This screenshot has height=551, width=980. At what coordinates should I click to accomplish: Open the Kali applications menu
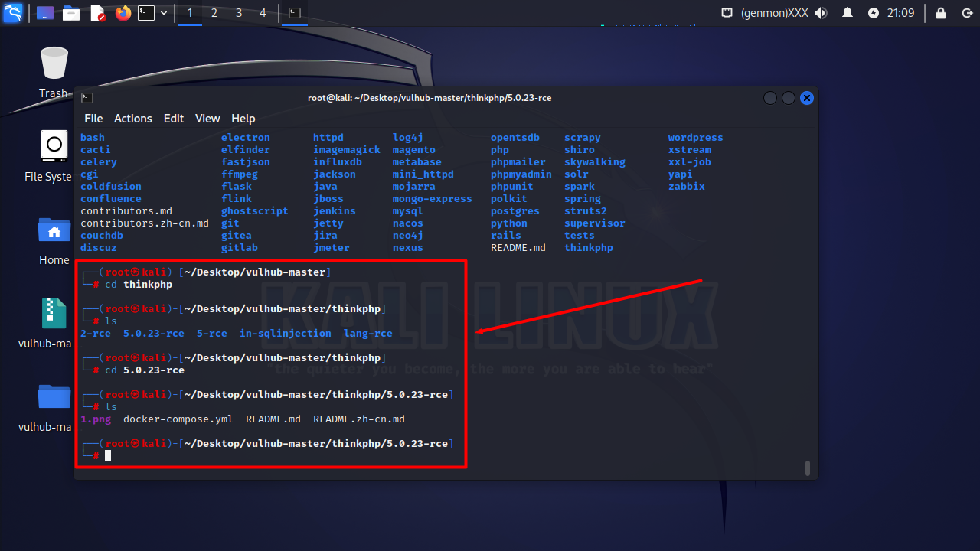point(13,13)
